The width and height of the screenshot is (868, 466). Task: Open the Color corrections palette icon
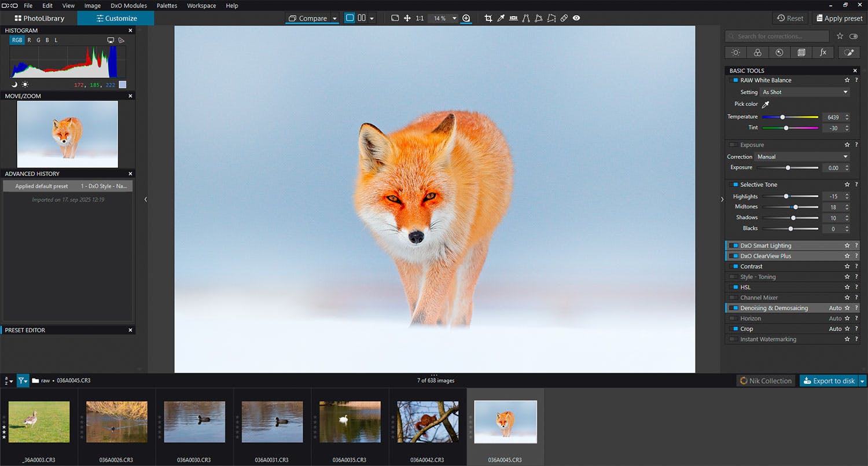[x=757, y=53]
